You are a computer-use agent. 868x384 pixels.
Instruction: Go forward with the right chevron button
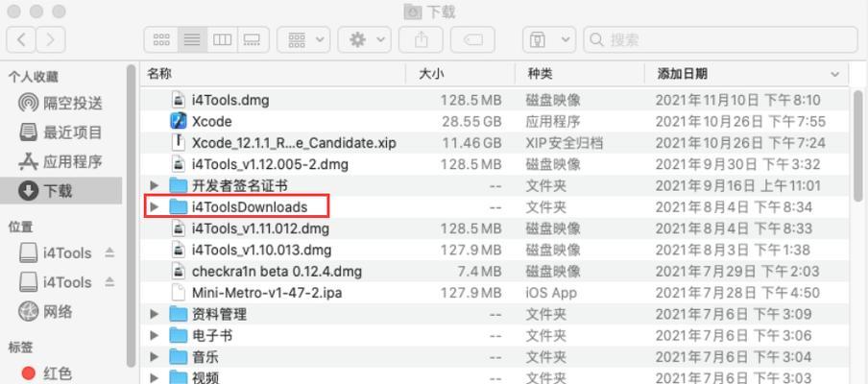point(51,39)
